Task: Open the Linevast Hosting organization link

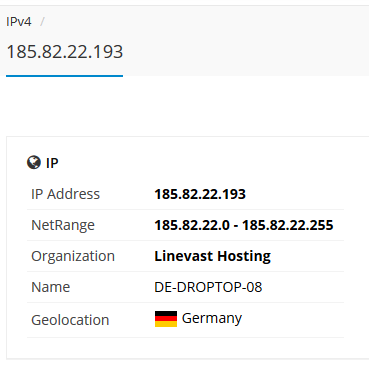Action: (213, 256)
